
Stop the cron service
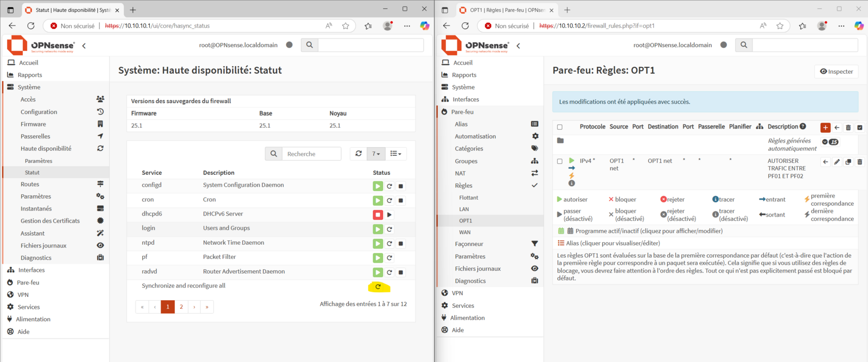(401, 200)
